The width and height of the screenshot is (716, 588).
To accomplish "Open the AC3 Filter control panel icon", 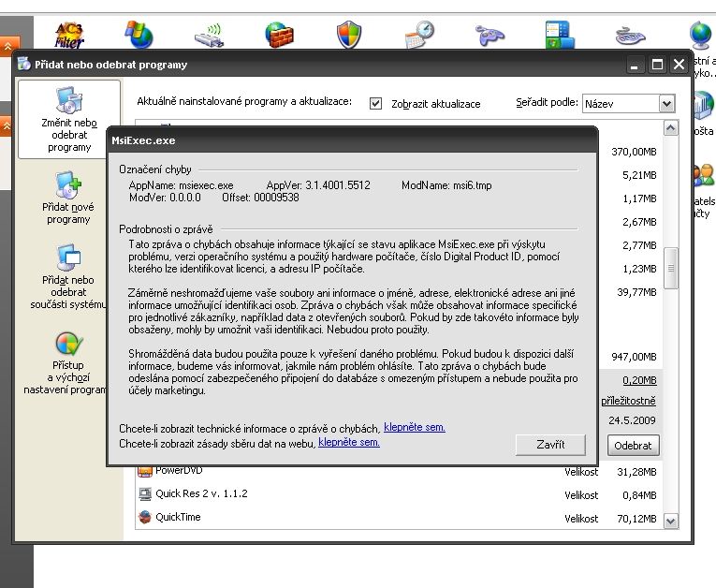I will pyautogui.click(x=69, y=35).
